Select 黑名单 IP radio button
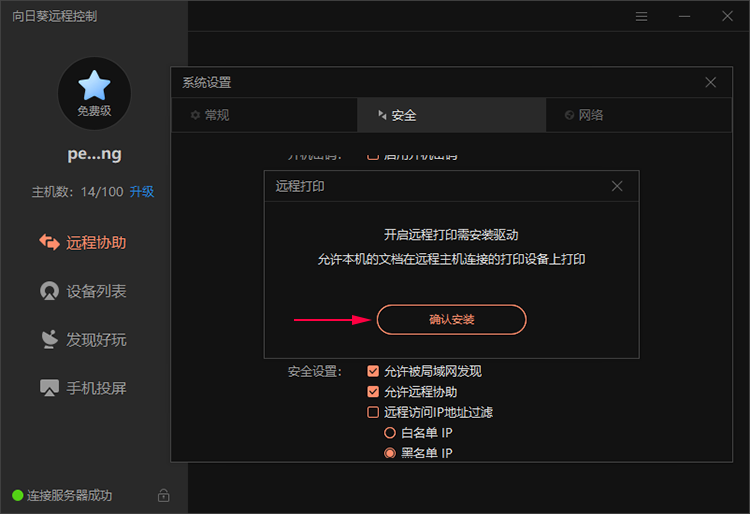The height and width of the screenshot is (514, 750). point(390,453)
